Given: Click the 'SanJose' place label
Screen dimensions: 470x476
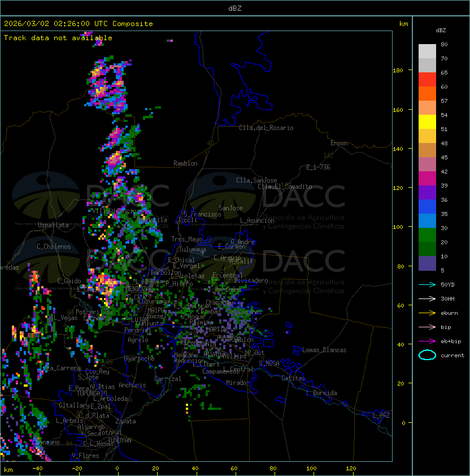Looking at the screenshot, I should 230,208.
